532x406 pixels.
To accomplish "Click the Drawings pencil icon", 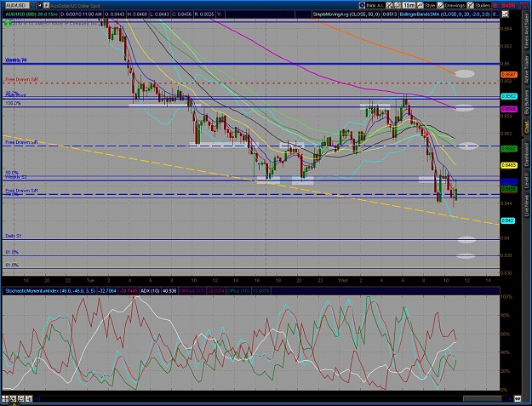I will (x=440, y=5).
